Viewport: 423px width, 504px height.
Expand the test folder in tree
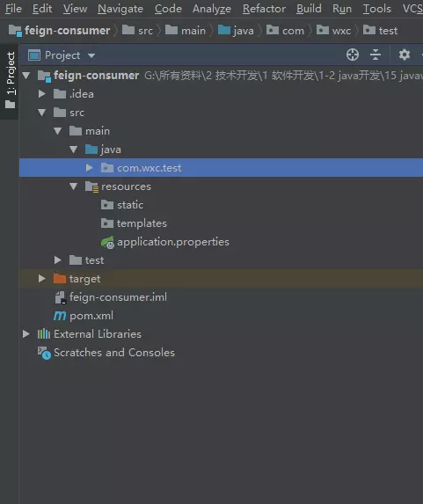point(58,260)
